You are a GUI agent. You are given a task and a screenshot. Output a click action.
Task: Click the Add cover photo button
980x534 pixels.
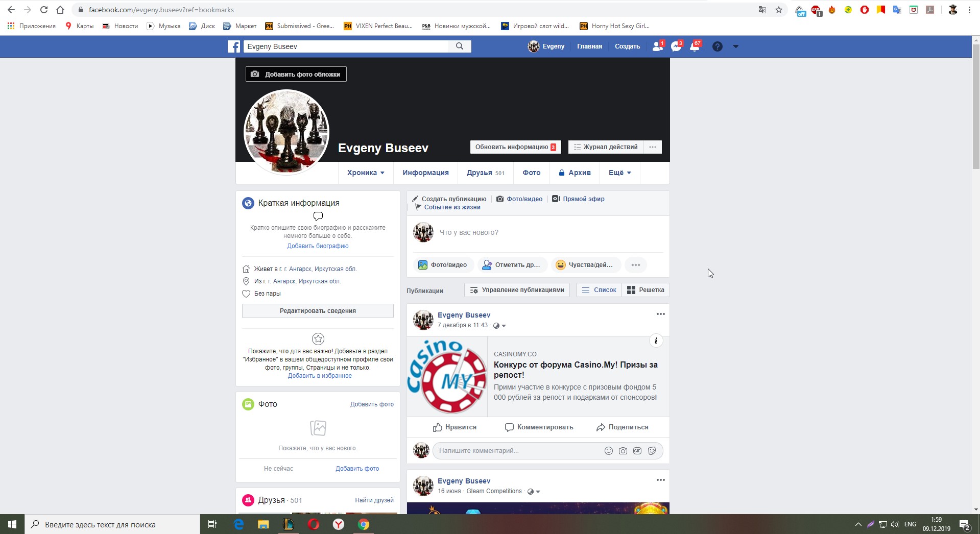[x=296, y=74]
